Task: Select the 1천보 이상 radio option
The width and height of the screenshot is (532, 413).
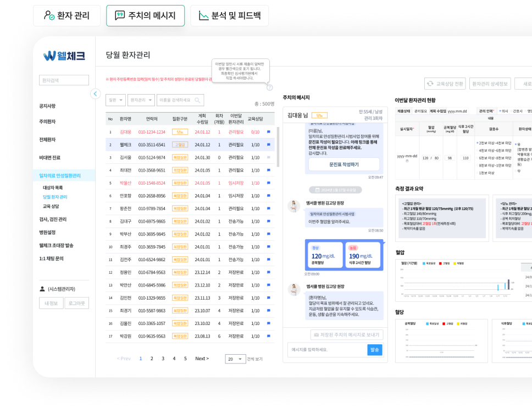Action: coord(477,173)
